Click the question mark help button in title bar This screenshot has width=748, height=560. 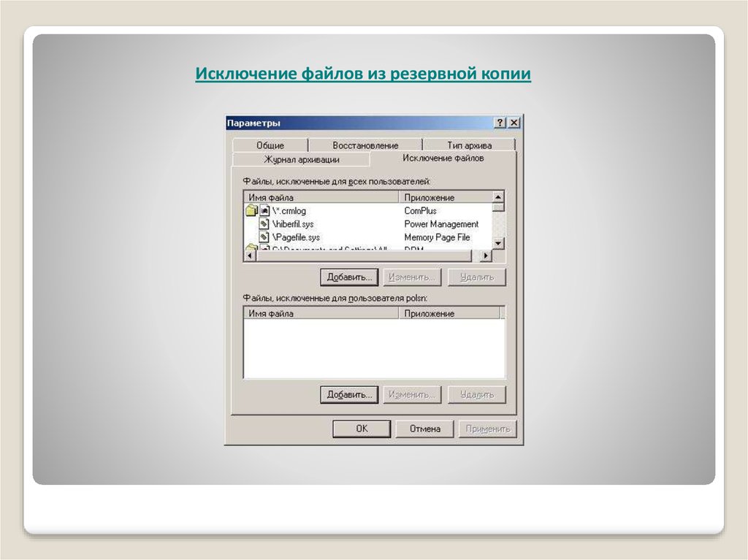click(x=500, y=123)
